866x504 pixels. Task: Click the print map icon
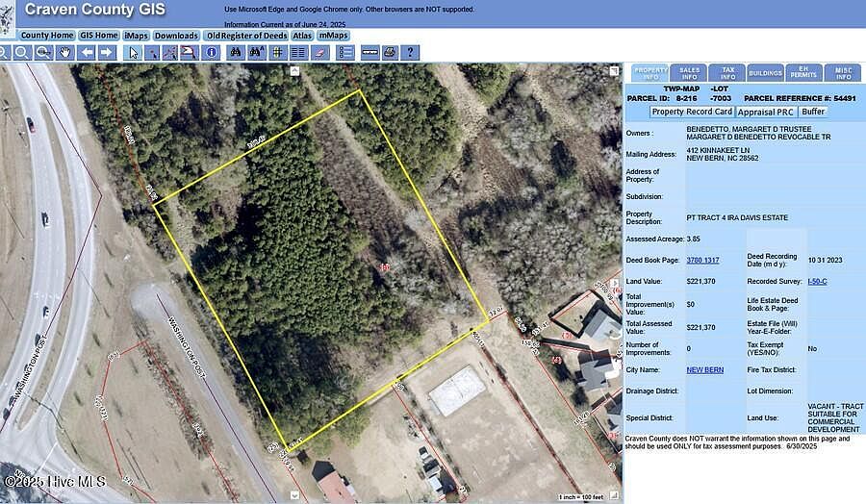(390, 53)
